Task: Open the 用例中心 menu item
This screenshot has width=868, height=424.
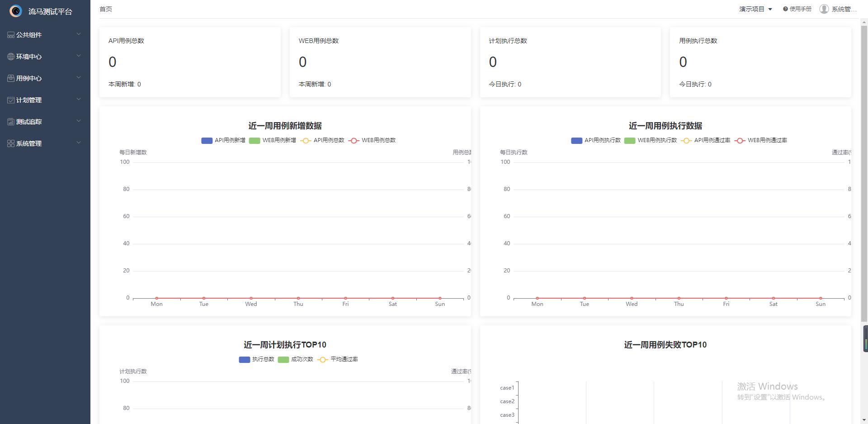Action: point(45,78)
